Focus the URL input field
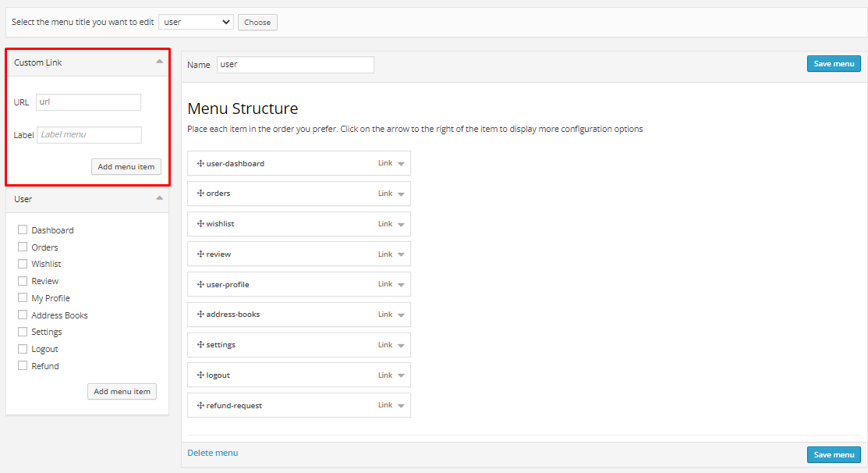 [88, 102]
